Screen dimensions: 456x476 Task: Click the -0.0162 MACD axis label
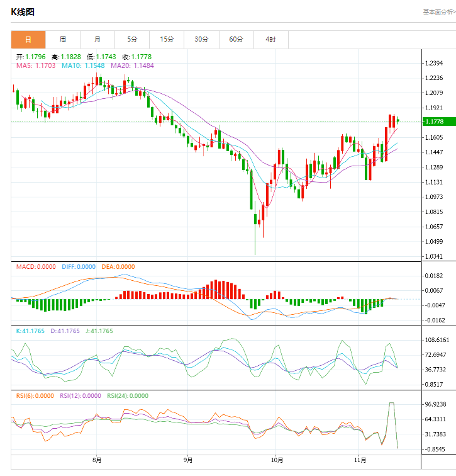(x=434, y=320)
